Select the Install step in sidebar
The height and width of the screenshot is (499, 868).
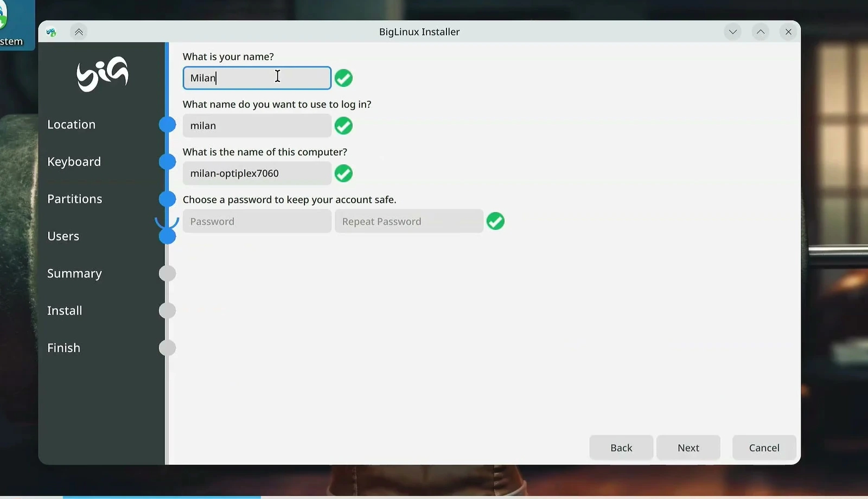coord(65,311)
